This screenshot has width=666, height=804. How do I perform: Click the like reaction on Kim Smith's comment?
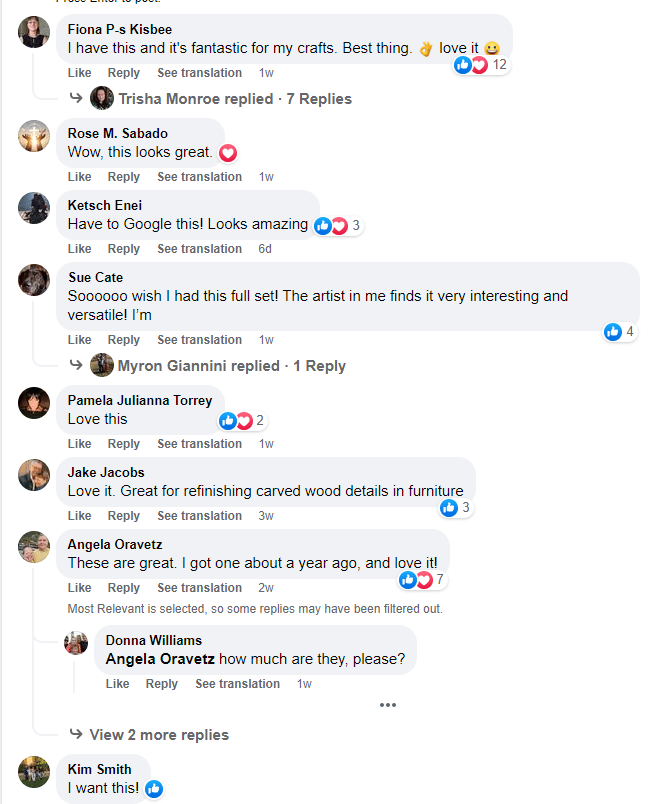[154, 789]
